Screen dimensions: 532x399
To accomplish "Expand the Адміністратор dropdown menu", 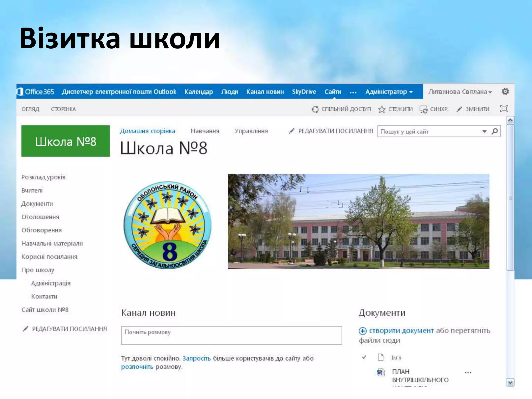I will [389, 92].
